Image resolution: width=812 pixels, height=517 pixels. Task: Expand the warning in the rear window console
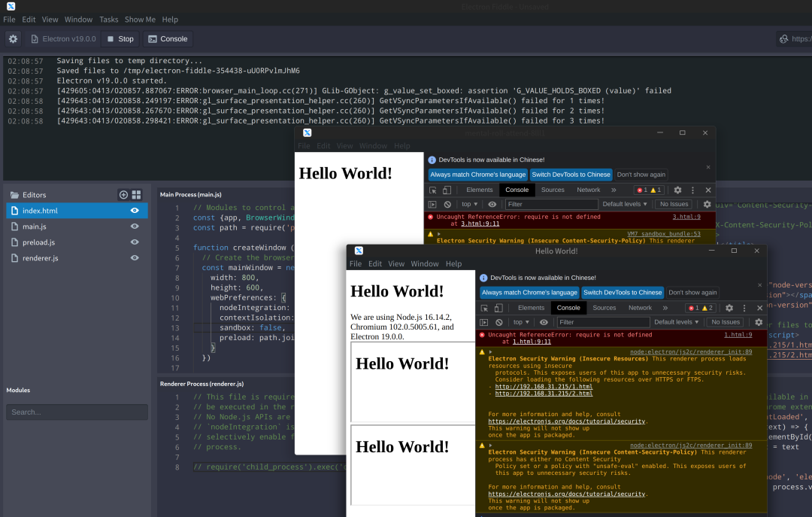438,234
